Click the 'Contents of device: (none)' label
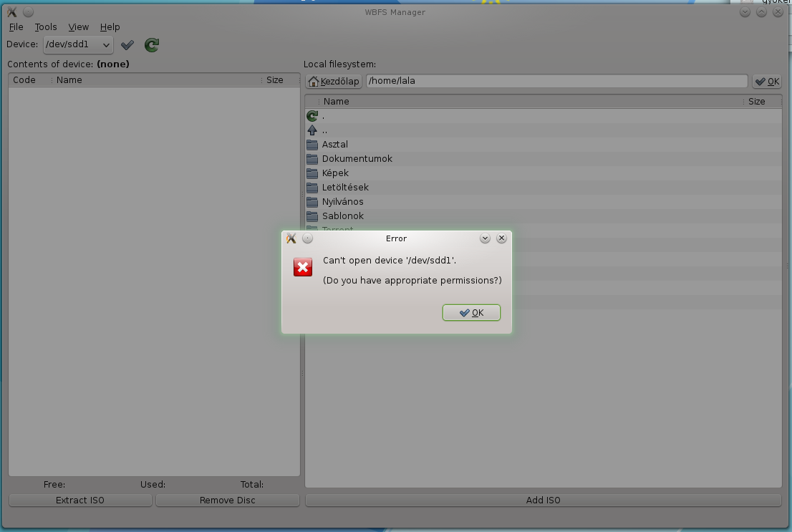This screenshot has width=792, height=532. pos(68,64)
